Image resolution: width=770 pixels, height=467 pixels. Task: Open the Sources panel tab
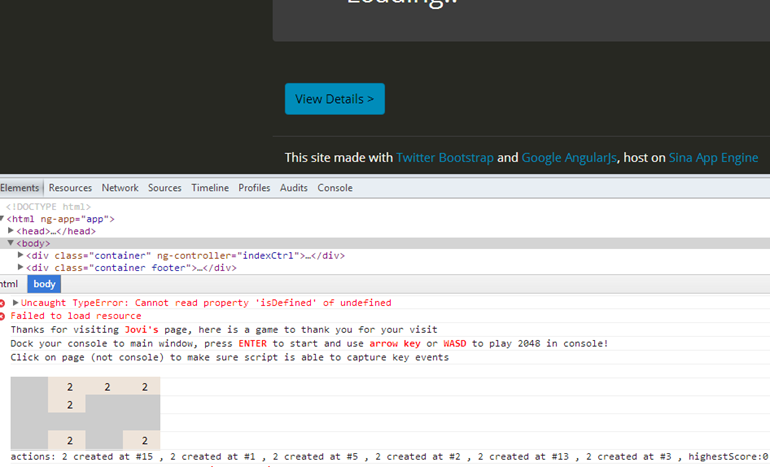[x=165, y=188]
